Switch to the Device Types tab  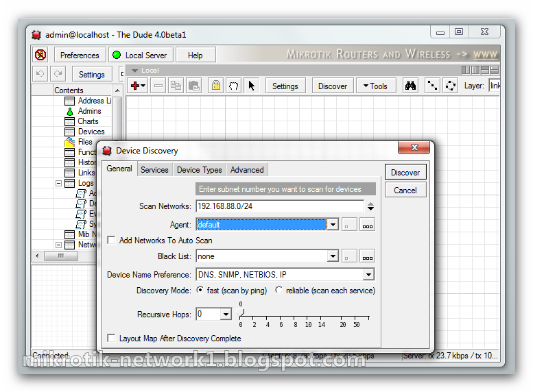(x=199, y=170)
